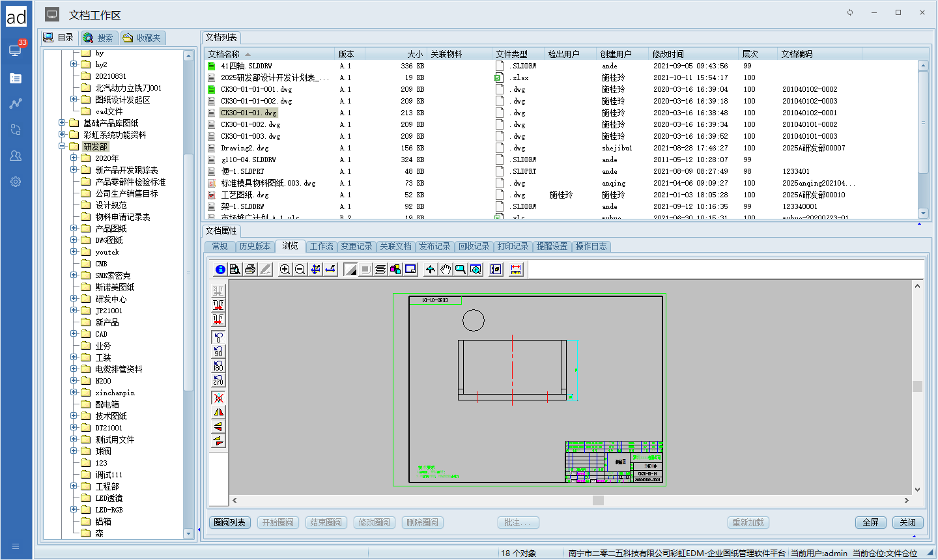Screen dimensions: 938x560
Task: Open the settings gear in left sidebar
Action: tap(16, 182)
